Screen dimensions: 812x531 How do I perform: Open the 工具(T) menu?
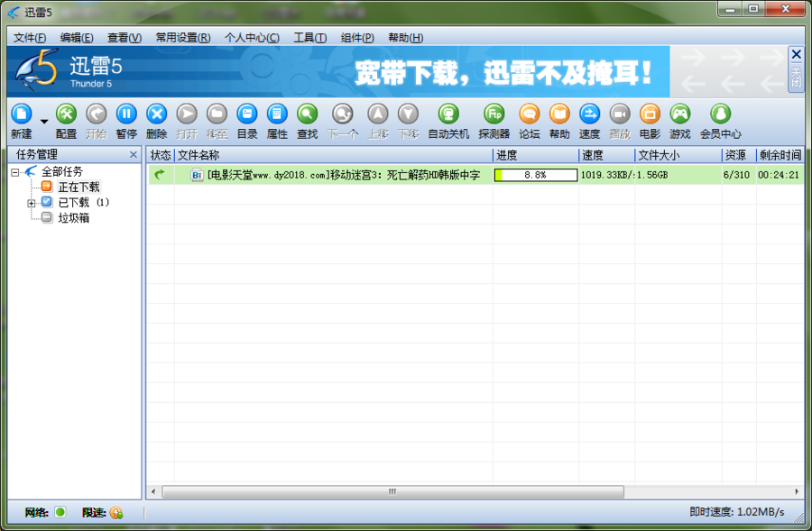coord(310,38)
